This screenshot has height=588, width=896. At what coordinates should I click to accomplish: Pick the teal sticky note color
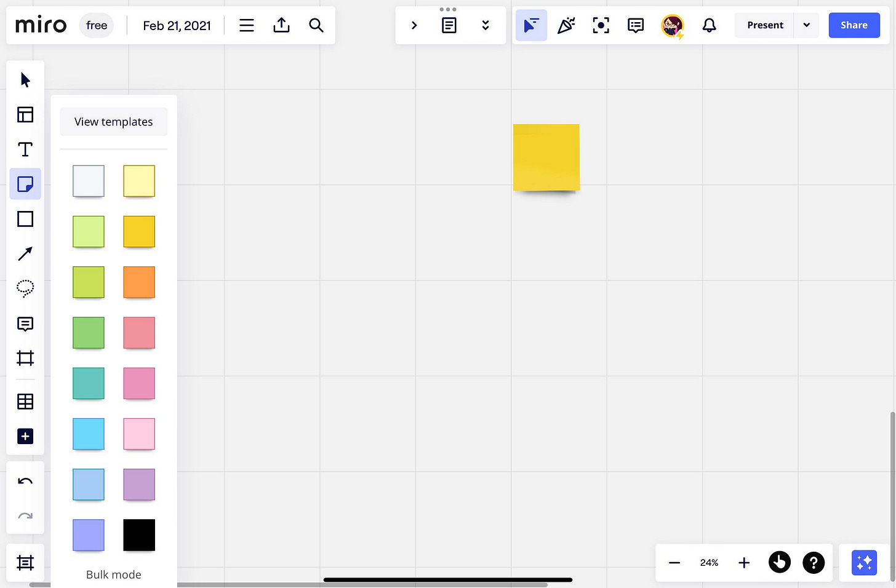89,383
